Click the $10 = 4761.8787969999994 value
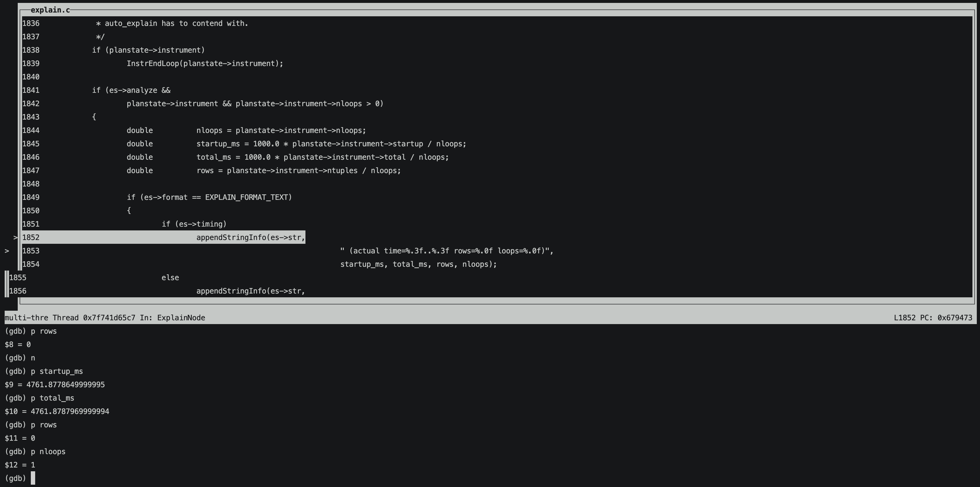The height and width of the screenshot is (487, 980). click(57, 412)
